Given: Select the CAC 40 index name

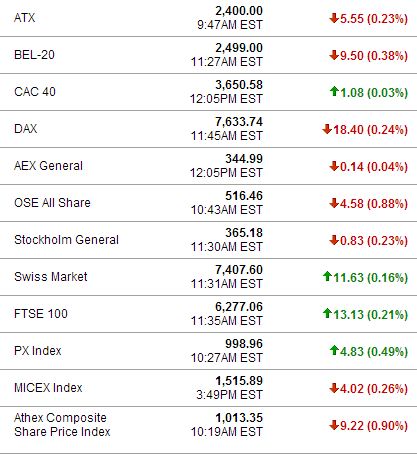Looking at the screenshot, I should point(35,92).
